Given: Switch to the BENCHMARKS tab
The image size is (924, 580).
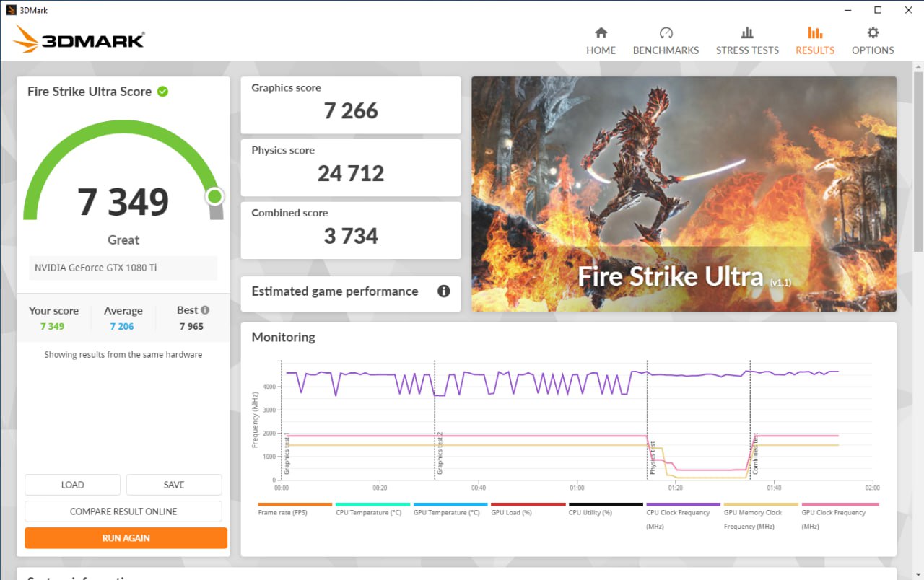Looking at the screenshot, I should point(666,41).
